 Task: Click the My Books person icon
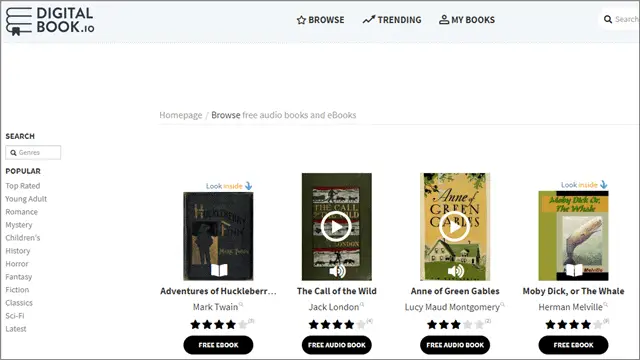444,20
